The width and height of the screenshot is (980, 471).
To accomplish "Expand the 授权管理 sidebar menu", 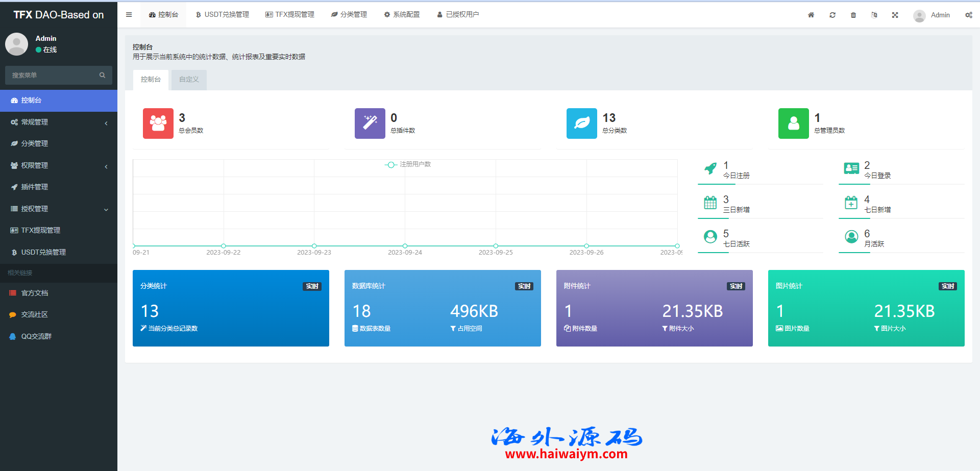I will [x=59, y=209].
